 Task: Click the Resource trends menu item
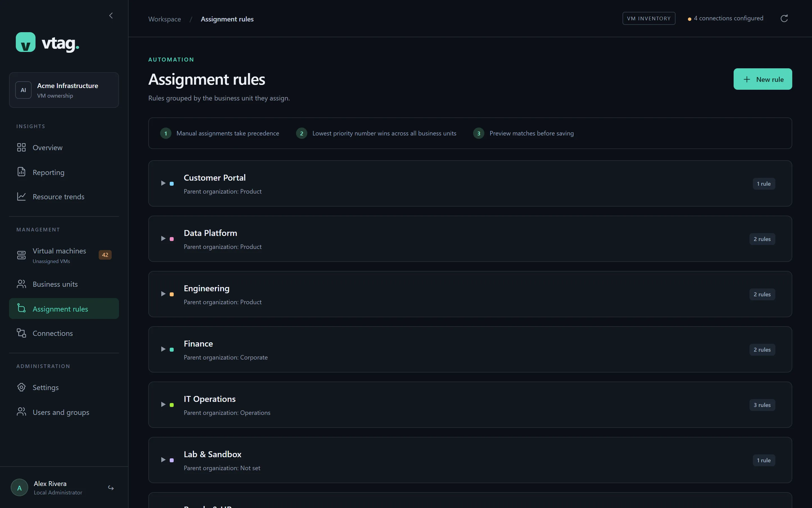(x=64, y=196)
